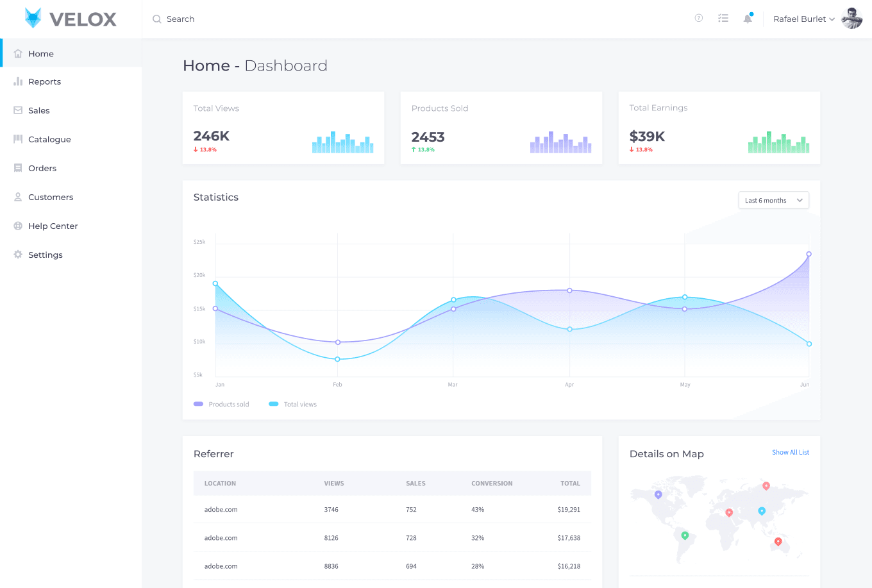This screenshot has height=588, width=872.
Task: Open the notifications bell
Action: pyautogui.click(x=748, y=19)
